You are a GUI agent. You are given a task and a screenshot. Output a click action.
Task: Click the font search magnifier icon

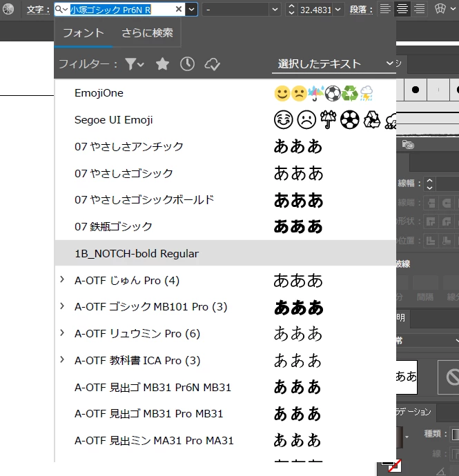(61, 10)
